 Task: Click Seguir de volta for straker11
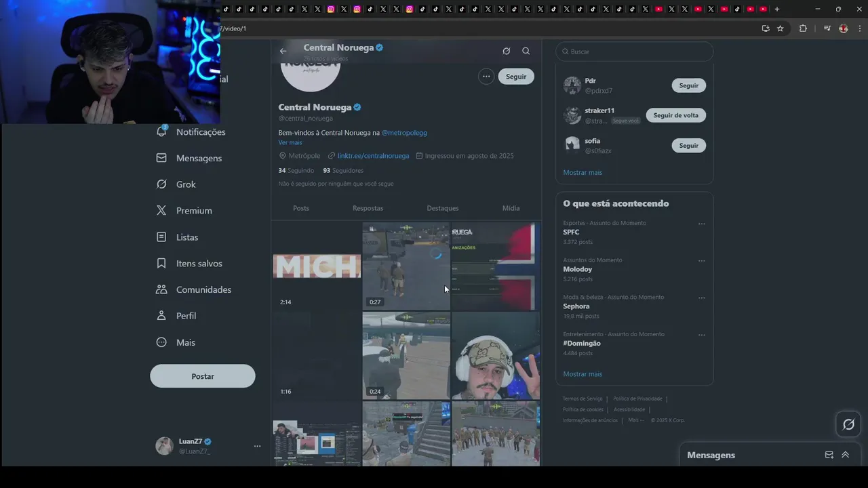click(x=675, y=115)
